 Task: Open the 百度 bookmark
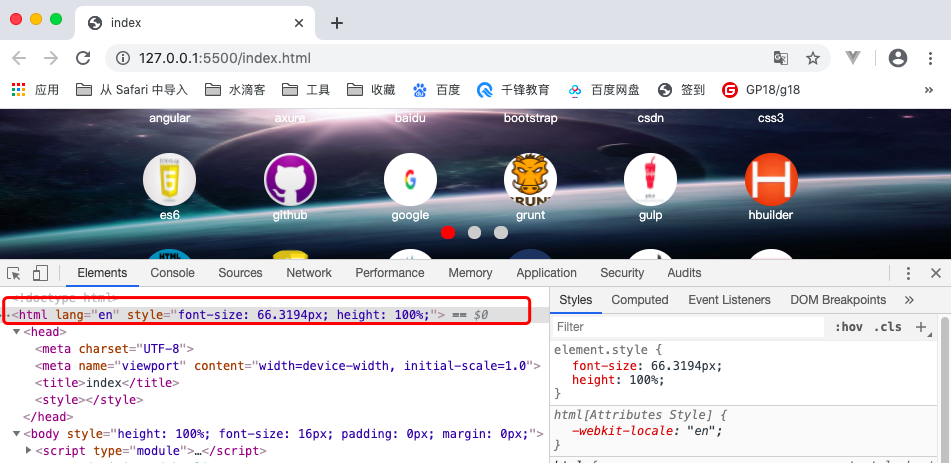pos(436,90)
